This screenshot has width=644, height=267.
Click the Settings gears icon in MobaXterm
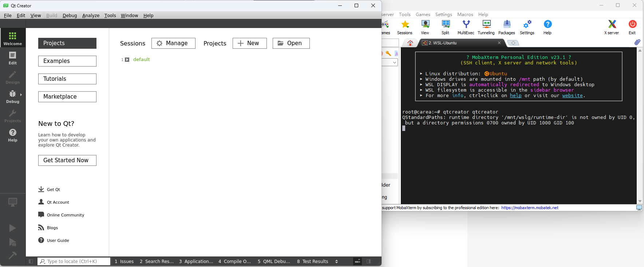(527, 28)
